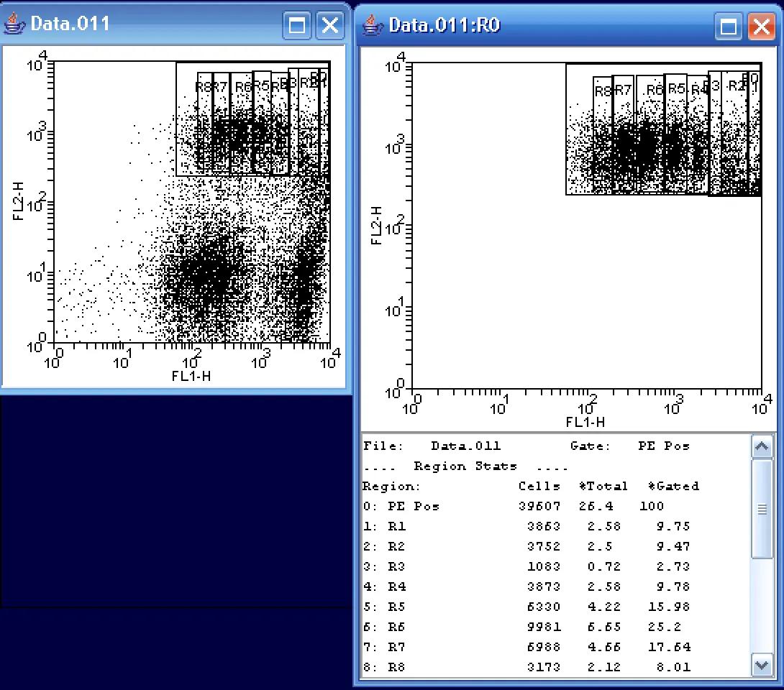Image resolution: width=784 pixels, height=690 pixels.
Task: Click the 3173 cell count for R8
Action: 544,667
